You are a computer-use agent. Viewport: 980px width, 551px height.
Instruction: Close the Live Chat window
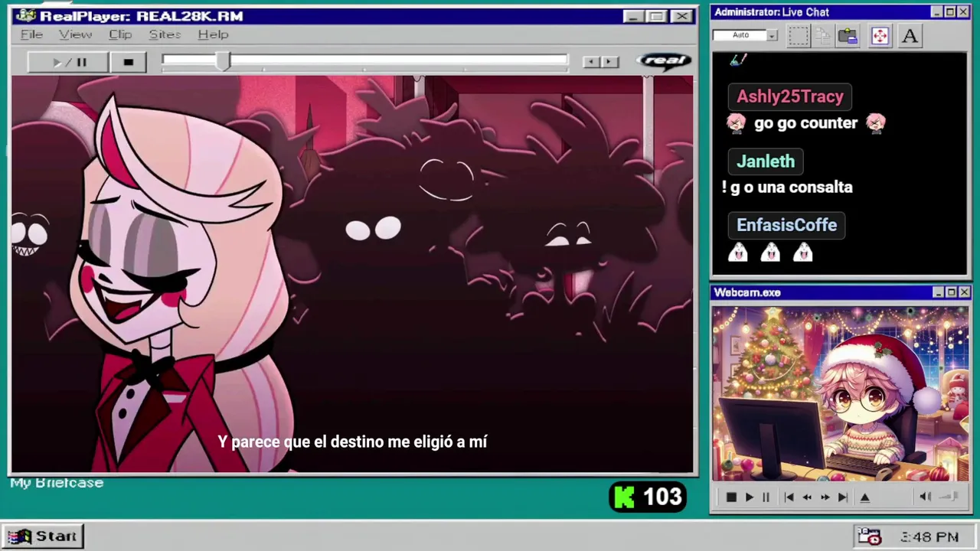point(962,12)
